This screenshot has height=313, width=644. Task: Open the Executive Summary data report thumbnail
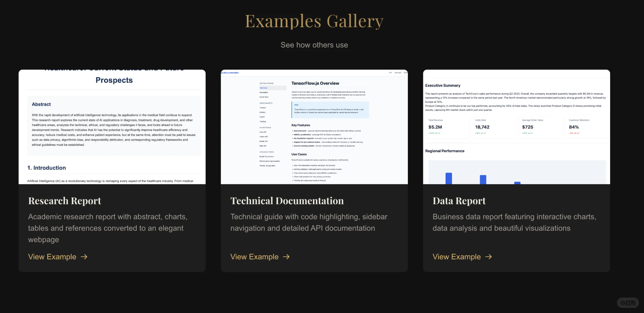(x=517, y=127)
